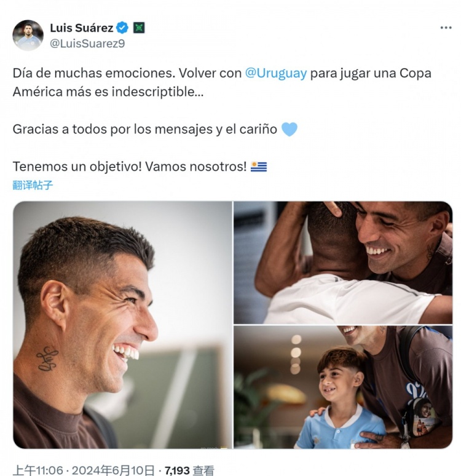Open the @LuisSuarez9 handle
The height and width of the screenshot is (476, 461).
(87, 44)
